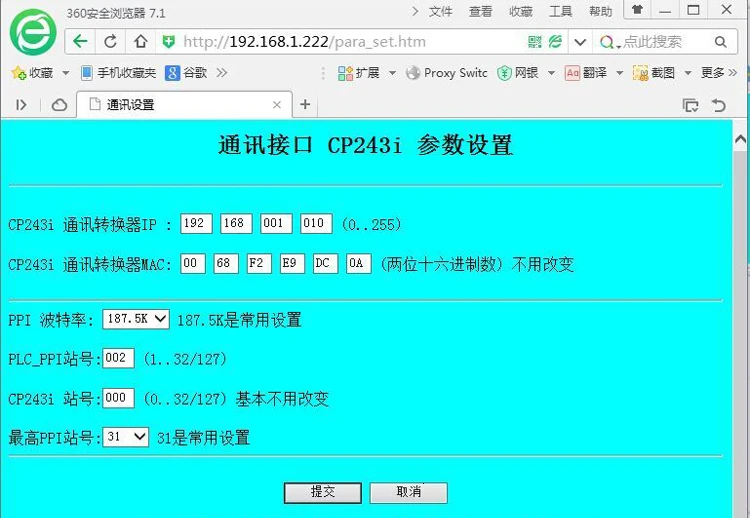Open 更多 more extensions
Viewport: 750px width, 518px height.
(718, 73)
